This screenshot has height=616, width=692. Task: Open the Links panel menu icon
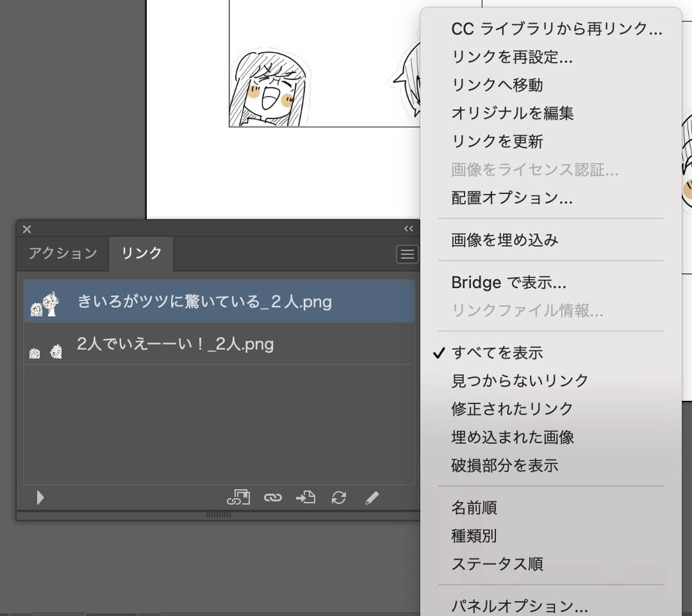408,254
